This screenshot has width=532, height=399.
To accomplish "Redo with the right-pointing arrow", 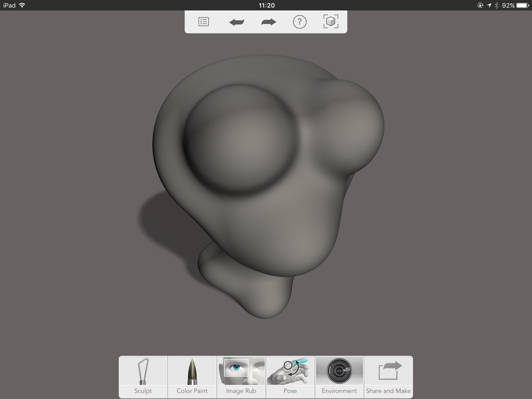I will point(268,22).
